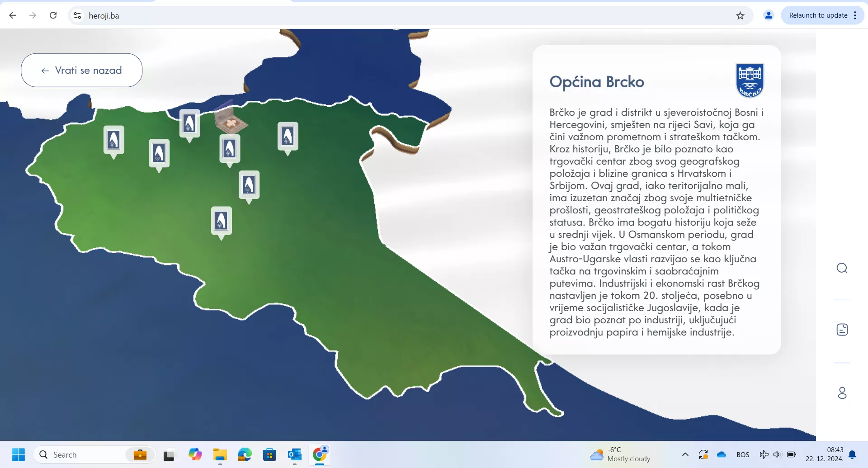Click the 'Vrati se nazad' back button

click(82, 71)
